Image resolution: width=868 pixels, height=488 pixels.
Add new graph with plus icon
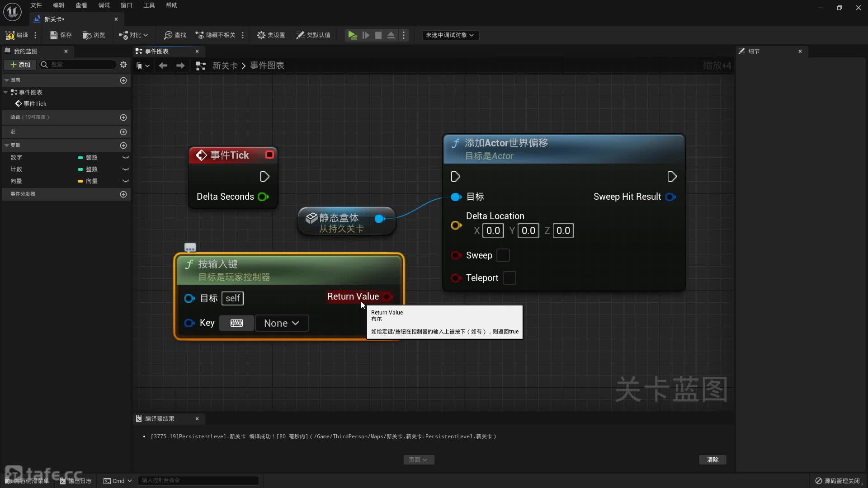(123, 80)
